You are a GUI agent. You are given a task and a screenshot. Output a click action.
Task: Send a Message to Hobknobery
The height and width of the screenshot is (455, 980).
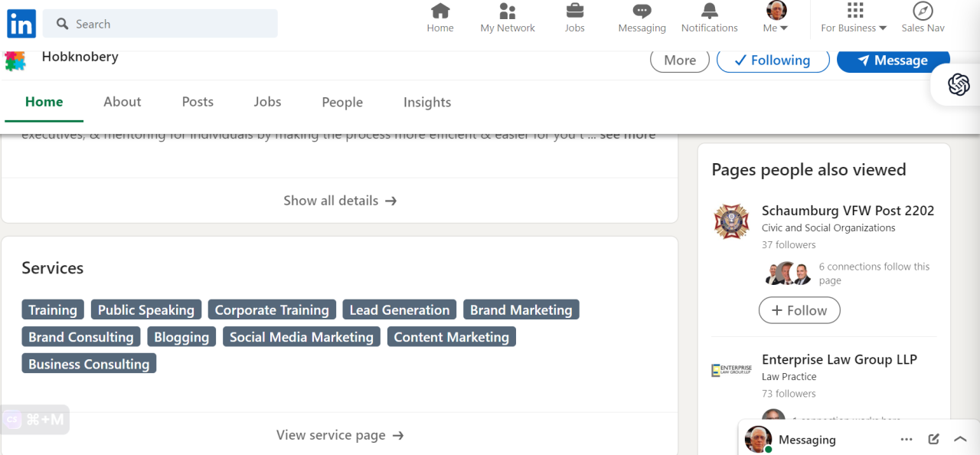pos(893,61)
